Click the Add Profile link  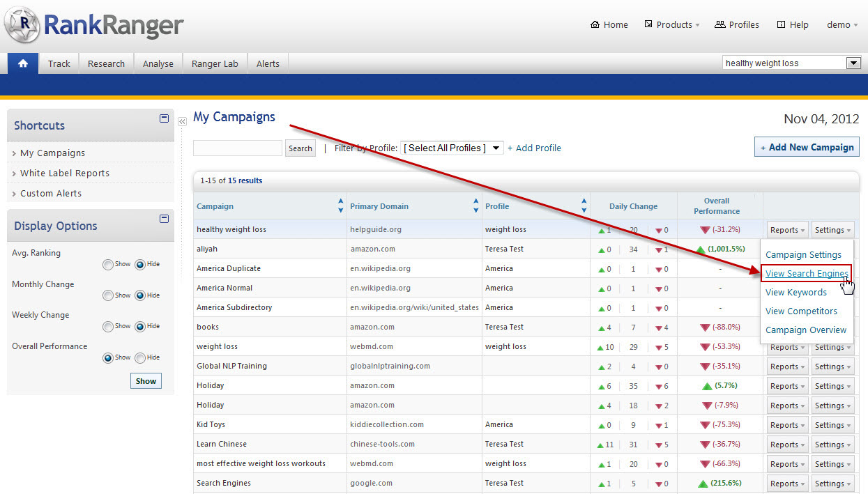(x=534, y=148)
